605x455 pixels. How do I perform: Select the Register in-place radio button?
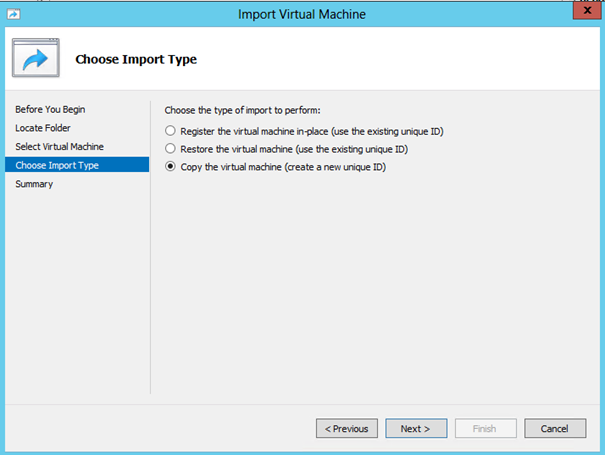pos(170,131)
